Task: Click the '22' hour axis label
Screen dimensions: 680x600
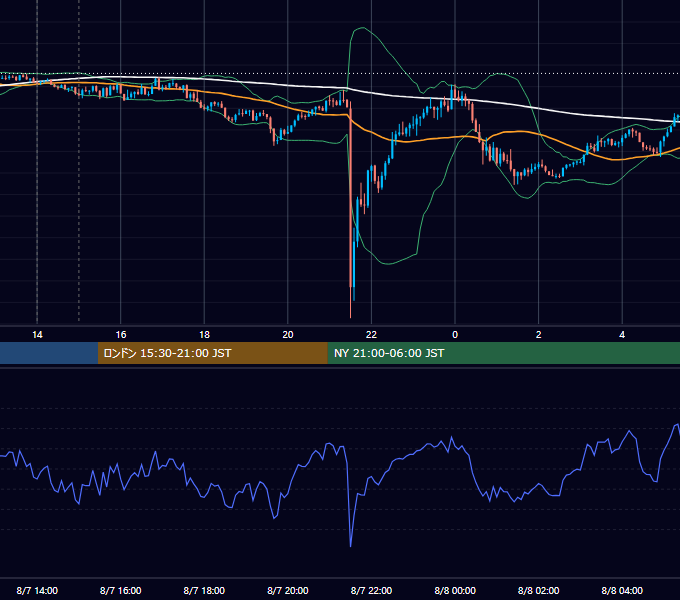Action: [371, 335]
